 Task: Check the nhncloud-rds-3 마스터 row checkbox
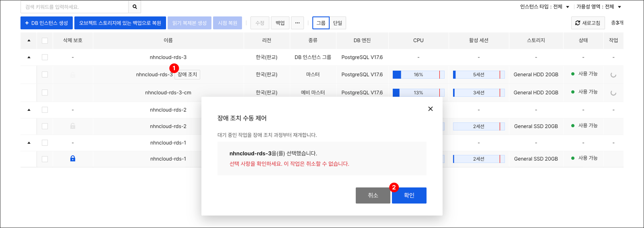click(45, 75)
